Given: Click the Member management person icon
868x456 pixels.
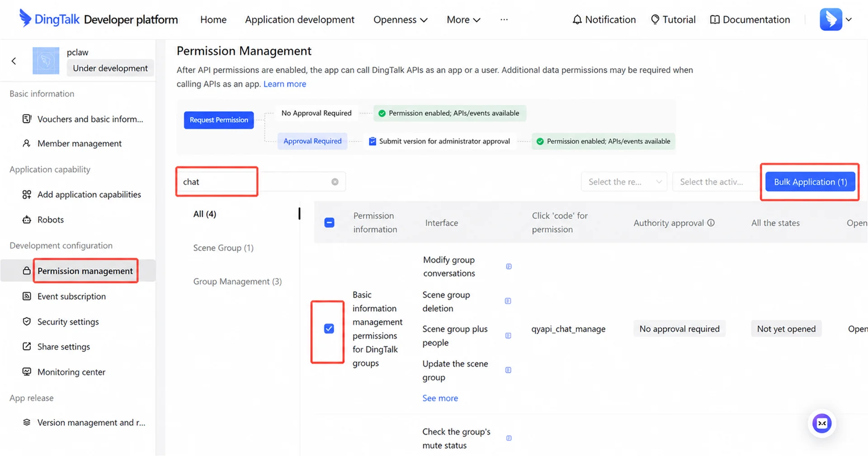Looking at the screenshot, I should [x=27, y=143].
